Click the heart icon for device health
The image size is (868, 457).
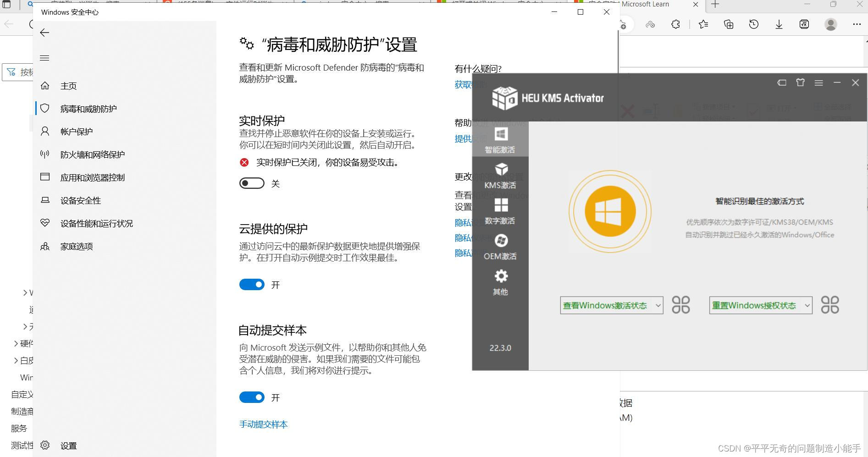coord(45,223)
